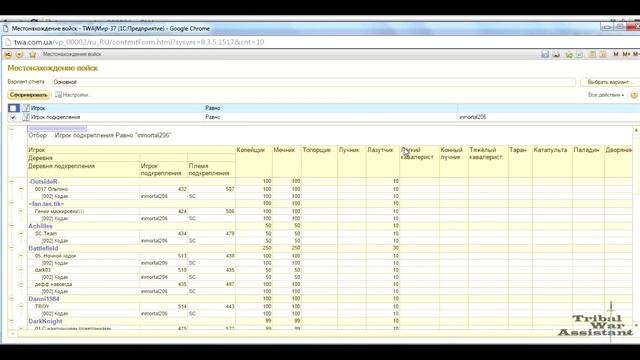Collapse the -OutsideR- player group
The height and width of the screenshot is (360, 640).
click(x=12, y=181)
